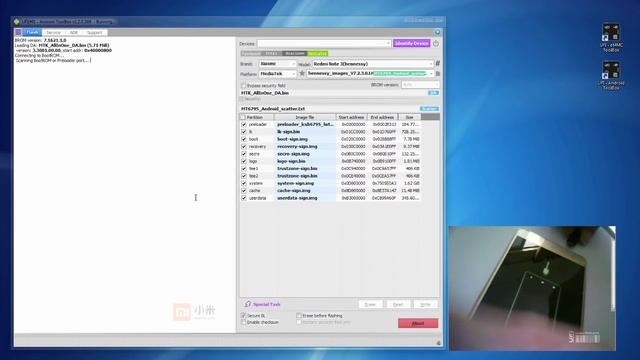
Task: Select the lk-sign.bin image file cell
Action: pyautogui.click(x=305, y=132)
